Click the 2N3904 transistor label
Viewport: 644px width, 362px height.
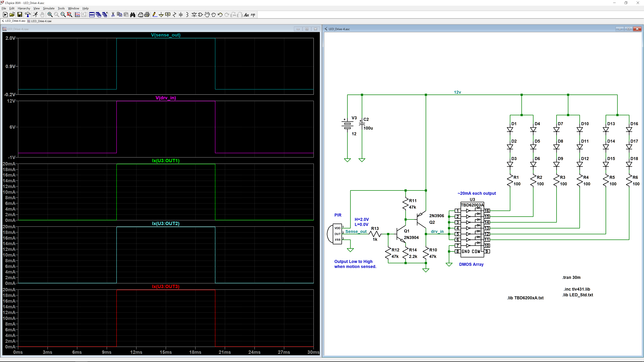(411, 238)
